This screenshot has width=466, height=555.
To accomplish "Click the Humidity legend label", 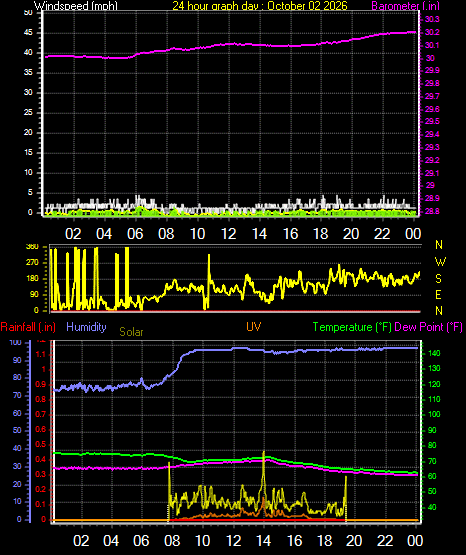I will pos(86,327).
